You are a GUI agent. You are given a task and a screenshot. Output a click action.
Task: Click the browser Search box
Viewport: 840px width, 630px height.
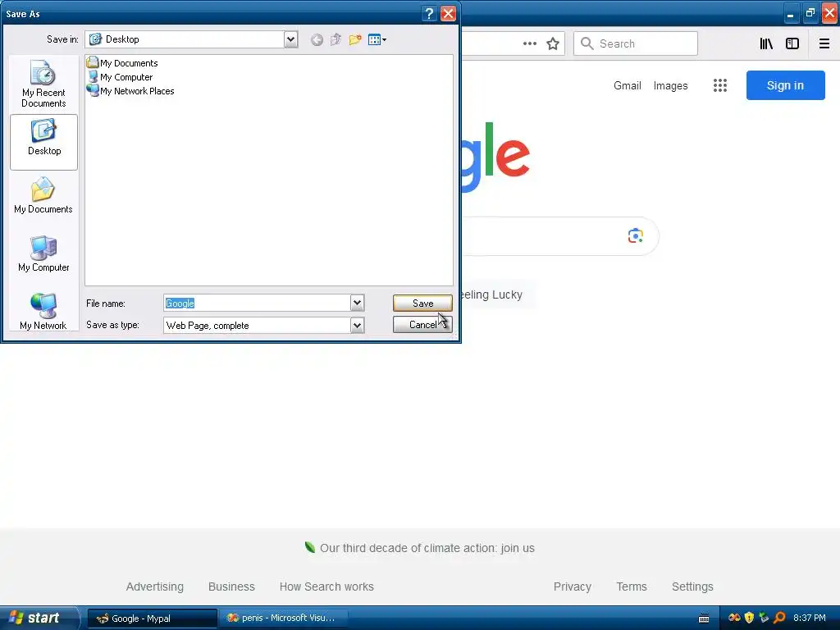coord(636,43)
